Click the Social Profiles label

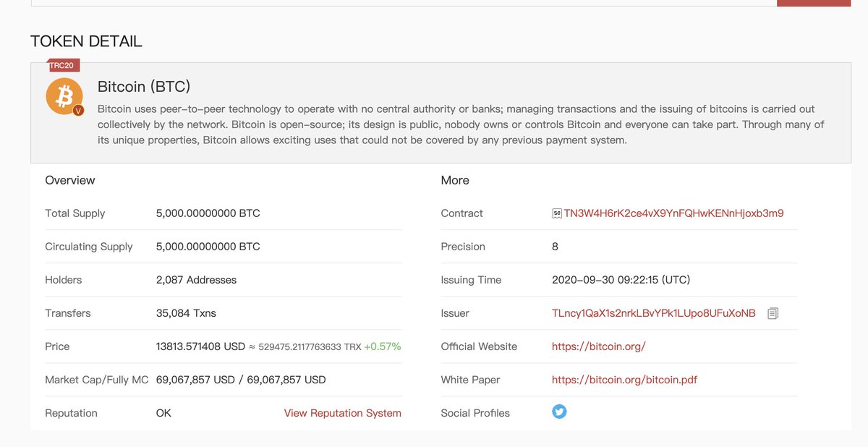click(x=475, y=413)
